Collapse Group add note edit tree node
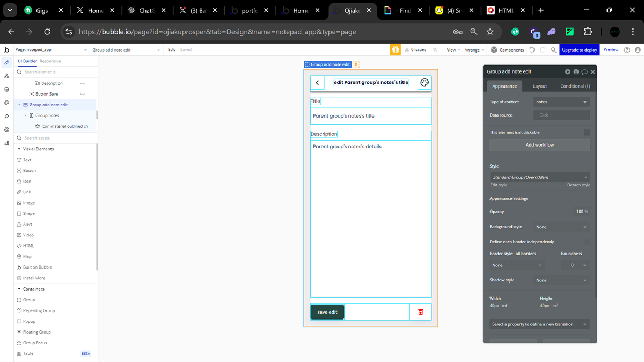The image size is (644, 362). tap(19, 105)
